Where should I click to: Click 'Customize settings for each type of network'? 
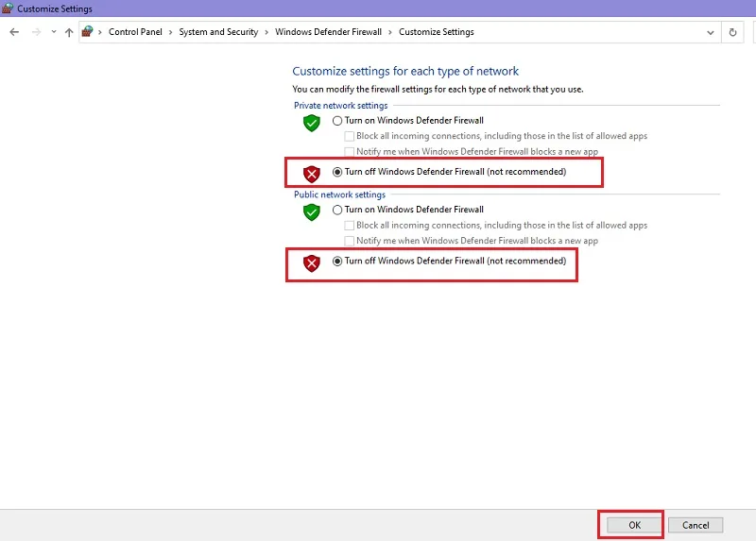[x=405, y=72]
